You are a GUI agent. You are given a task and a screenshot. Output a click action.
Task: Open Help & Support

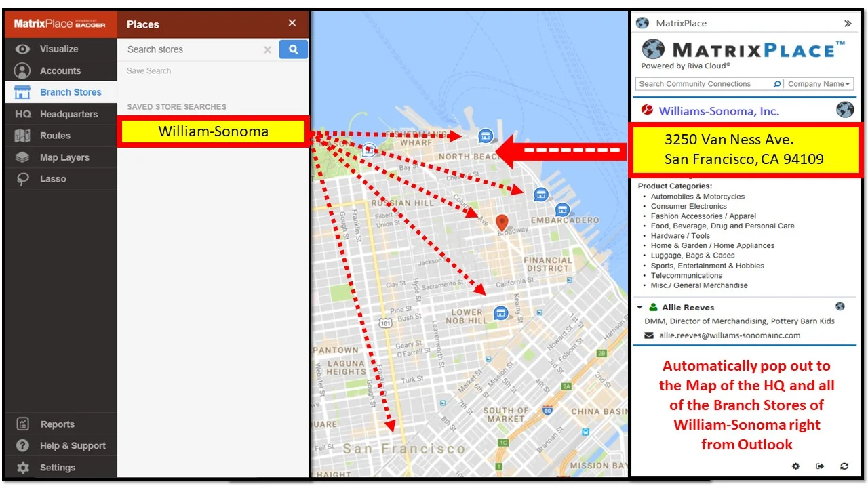point(60,446)
